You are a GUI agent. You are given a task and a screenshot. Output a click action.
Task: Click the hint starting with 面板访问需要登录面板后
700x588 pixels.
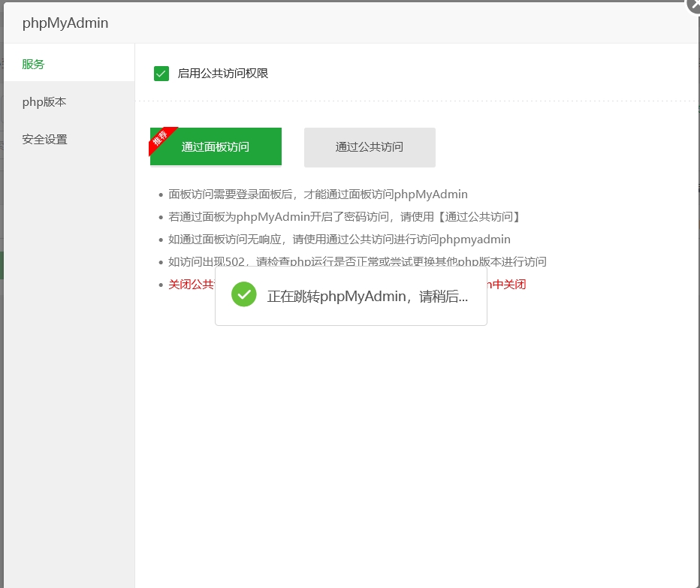[318, 194]
